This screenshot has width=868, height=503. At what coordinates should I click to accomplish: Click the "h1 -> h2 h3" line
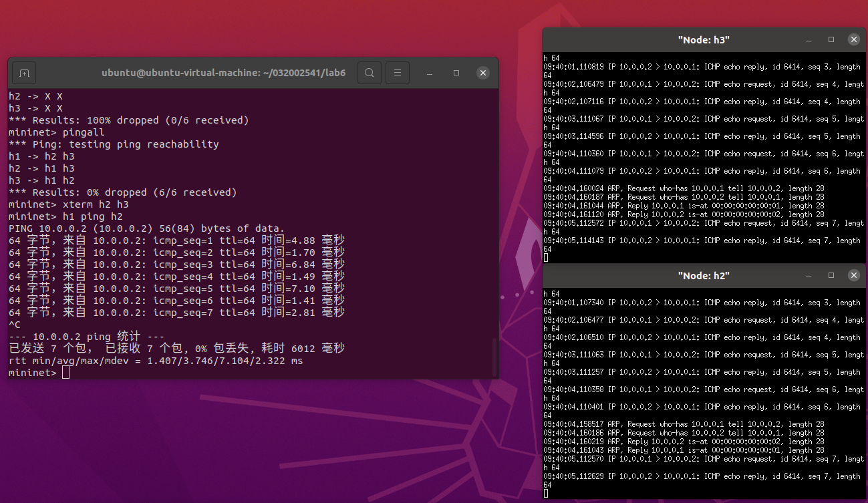click(x=41, y=156)
